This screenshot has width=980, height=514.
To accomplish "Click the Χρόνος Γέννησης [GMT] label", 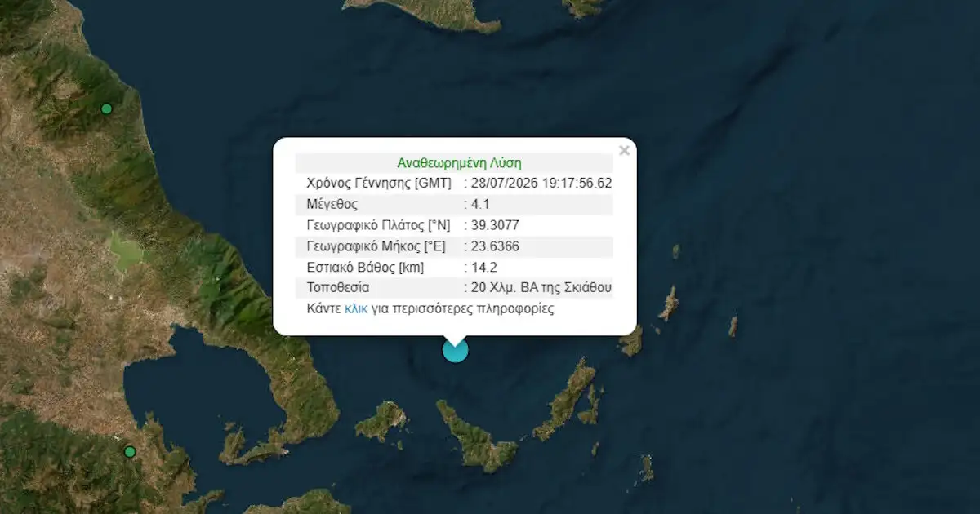I will (379, 183).
